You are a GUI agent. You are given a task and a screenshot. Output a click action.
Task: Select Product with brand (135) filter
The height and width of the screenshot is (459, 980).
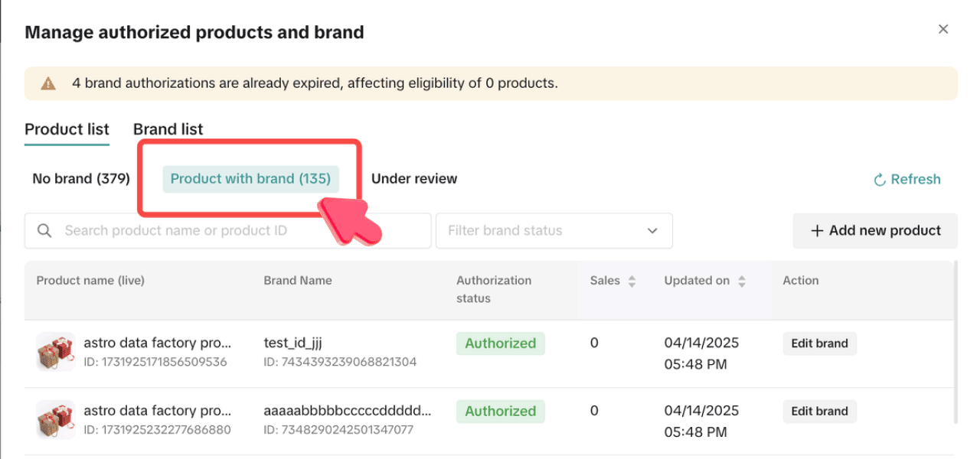click(x=250, y=179)
